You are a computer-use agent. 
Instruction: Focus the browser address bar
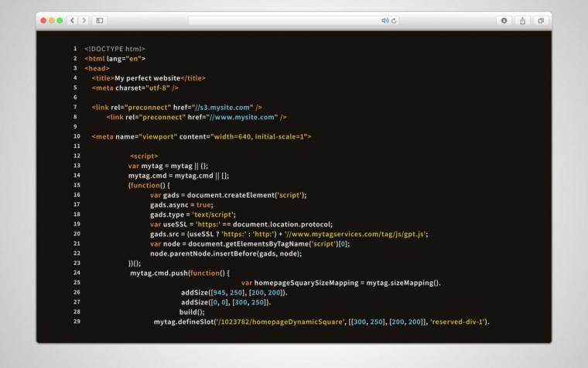pyautogui.click(x=293, y=21)
